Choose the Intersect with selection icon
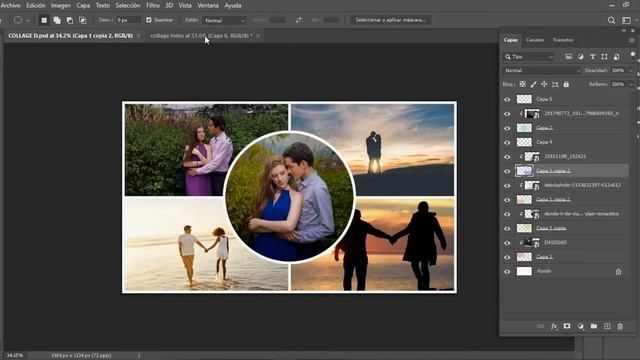 point(82,20)
